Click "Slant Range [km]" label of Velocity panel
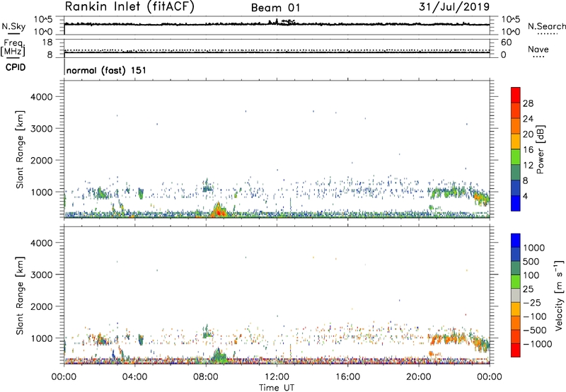 click(x=20, y=296)
